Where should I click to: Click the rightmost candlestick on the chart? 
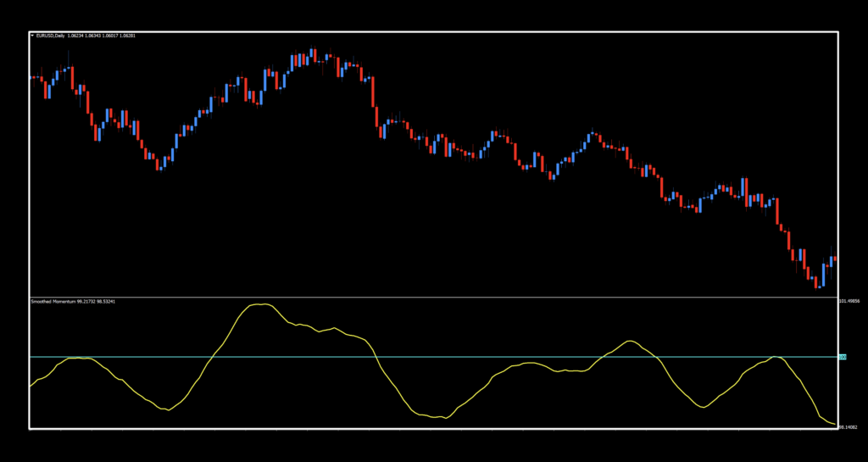tap(835, 258)
